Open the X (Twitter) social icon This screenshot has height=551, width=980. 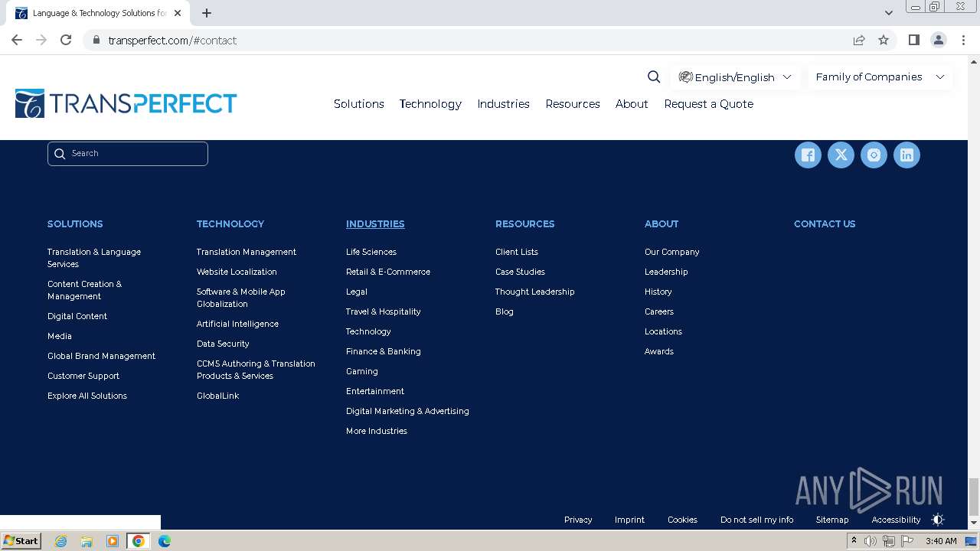click(x=841, y=155)
